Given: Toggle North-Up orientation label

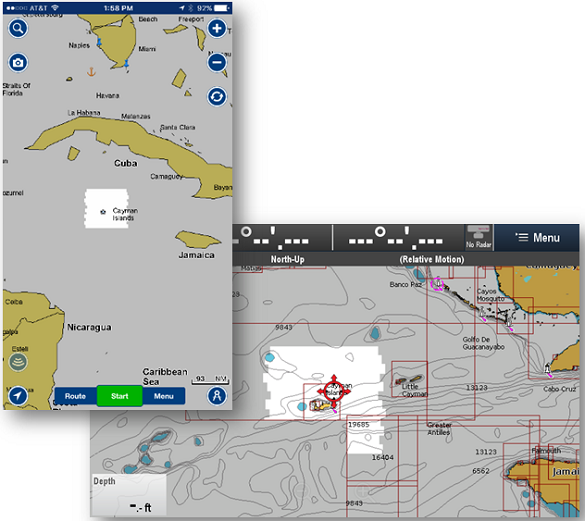Looking at the screenshot, I should coord(288,259).
